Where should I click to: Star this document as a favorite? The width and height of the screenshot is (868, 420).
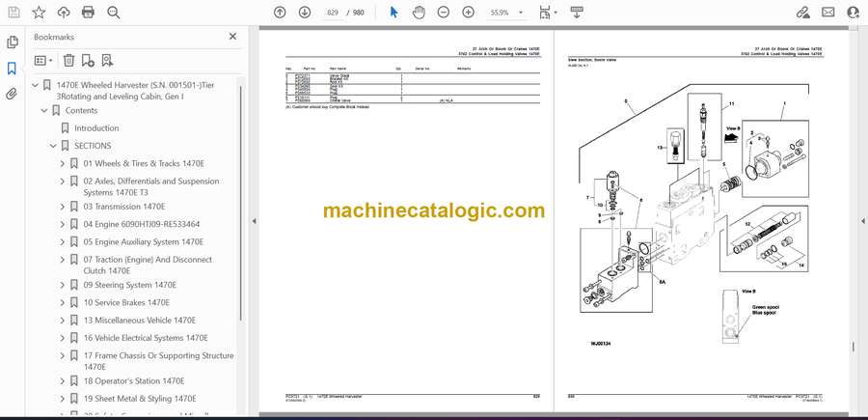[x=39, y=13]
